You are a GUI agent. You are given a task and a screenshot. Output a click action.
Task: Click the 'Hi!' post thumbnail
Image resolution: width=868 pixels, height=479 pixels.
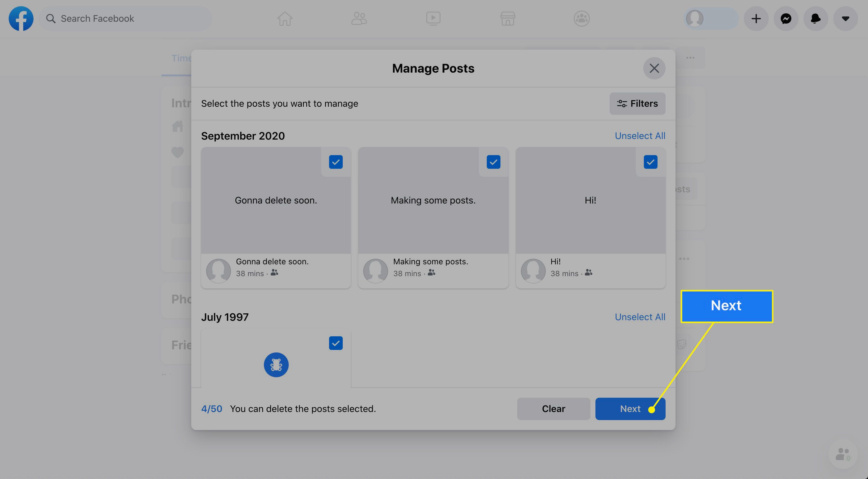pos(590,200)
